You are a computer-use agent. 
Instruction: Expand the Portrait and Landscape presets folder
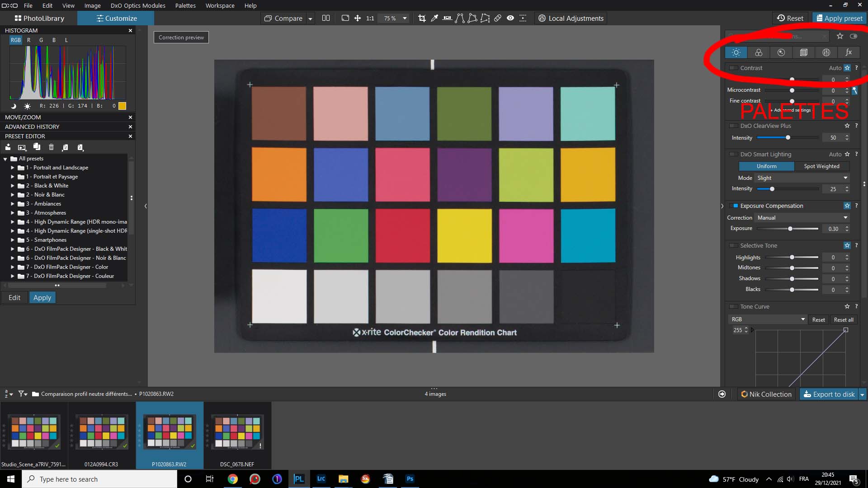click(12, 168)
